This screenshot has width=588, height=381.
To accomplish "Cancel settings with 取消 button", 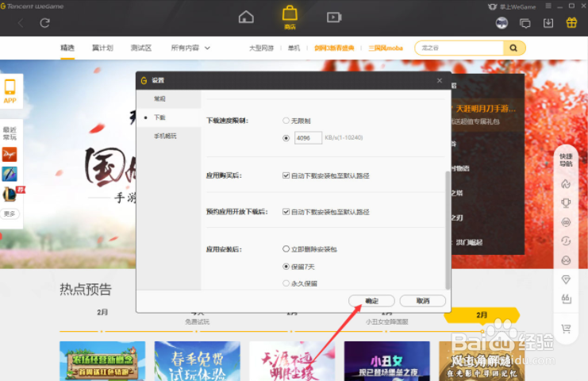I will pyautogui.click(x=423, y=301).
